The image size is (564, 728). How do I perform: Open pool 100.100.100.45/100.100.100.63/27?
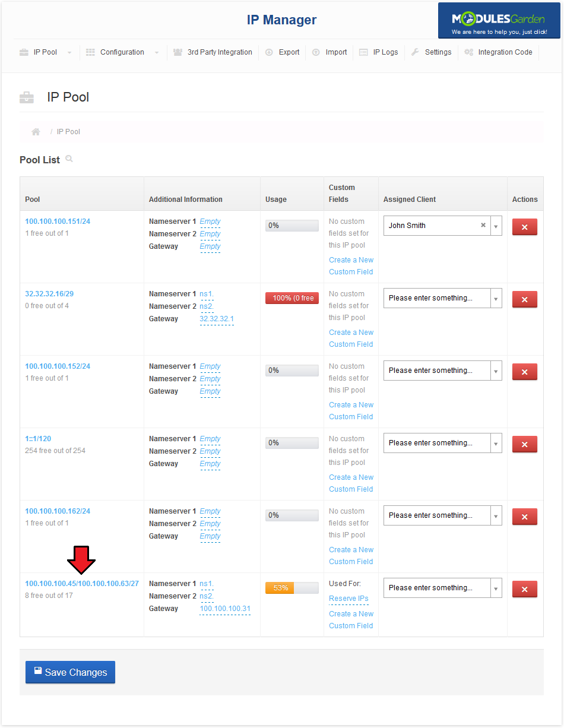(x=82, y=584)
